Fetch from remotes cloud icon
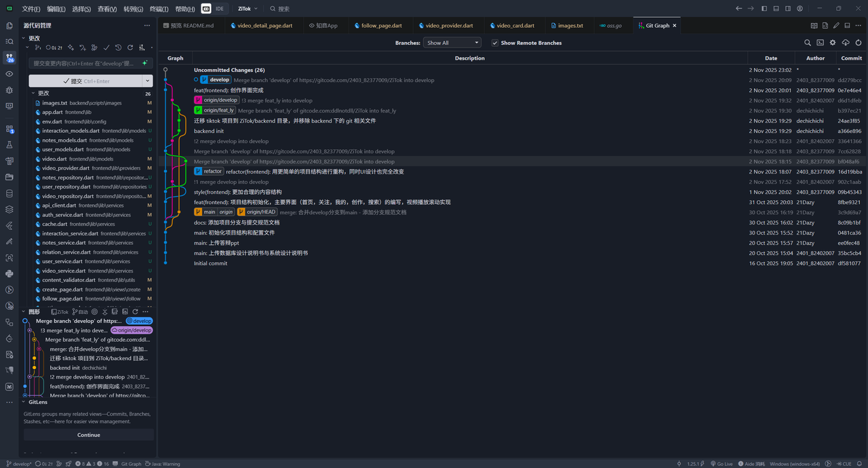The height and width of the screenshot is (468, 868). pos(846,43)
